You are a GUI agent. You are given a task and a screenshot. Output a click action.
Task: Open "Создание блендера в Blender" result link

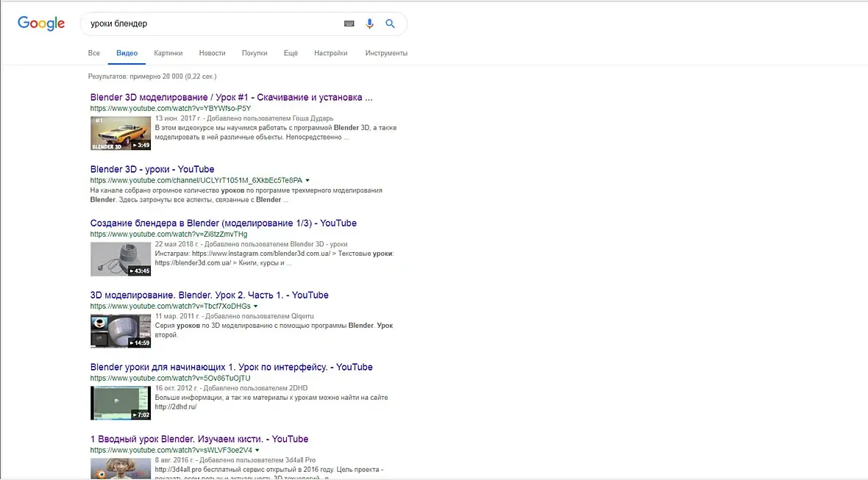[224, 223]
